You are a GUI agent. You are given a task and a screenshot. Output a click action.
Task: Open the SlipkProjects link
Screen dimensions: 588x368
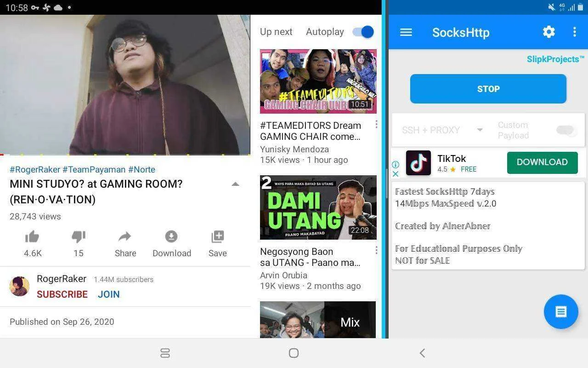[555, 59]
